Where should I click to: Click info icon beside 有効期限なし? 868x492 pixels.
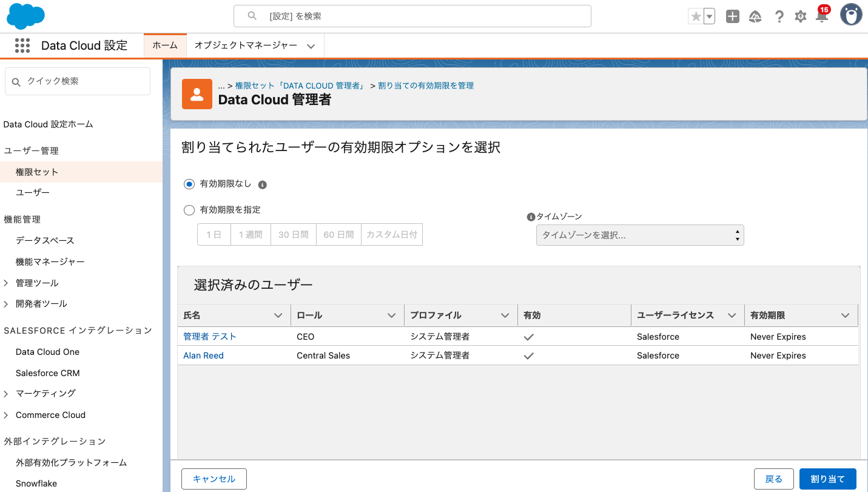263,184
